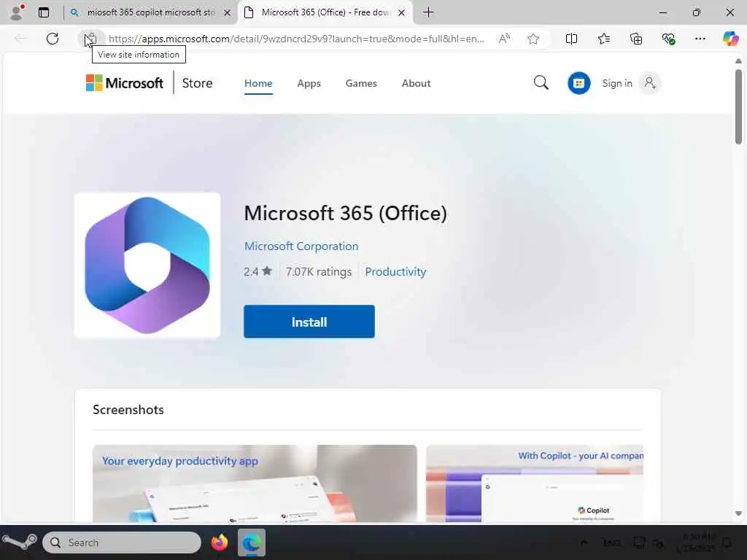Click the taskbar Search box
The image size is (747, 560).
(x=122, y=542)
